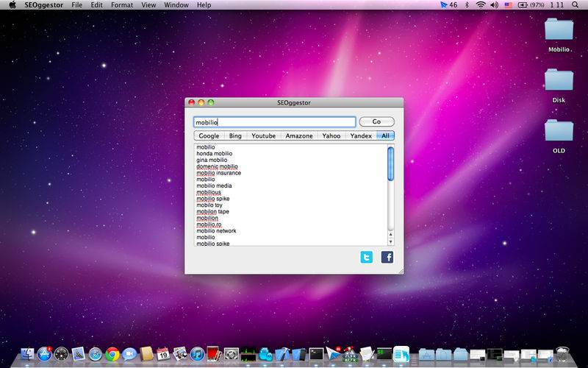
Task: Switch to Youtube tab
Action: point(263,135)
